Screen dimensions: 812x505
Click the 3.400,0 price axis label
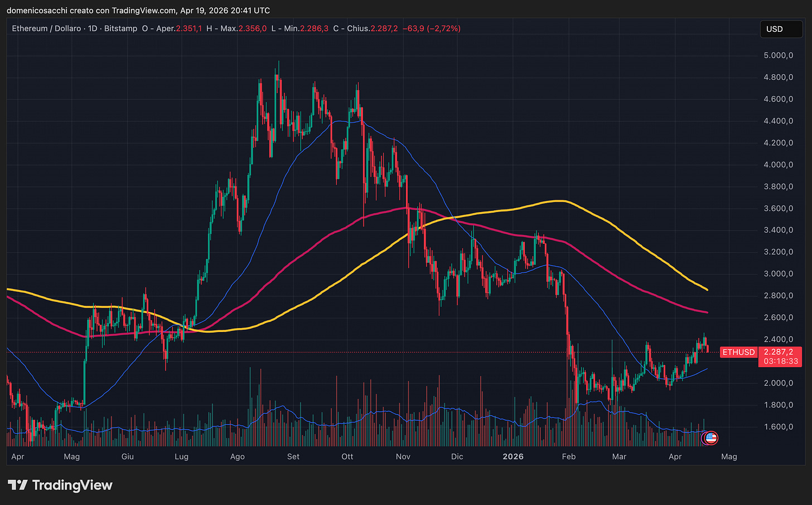point(779,230)
